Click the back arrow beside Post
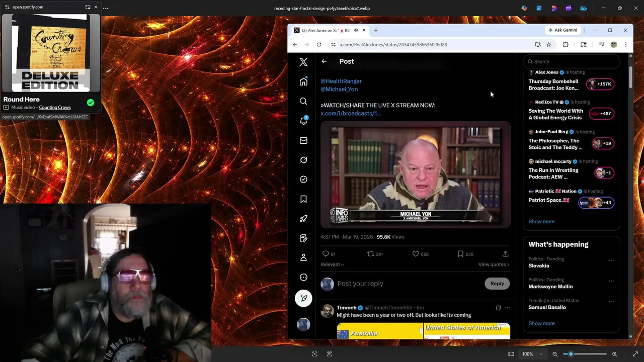 (324, 61)
